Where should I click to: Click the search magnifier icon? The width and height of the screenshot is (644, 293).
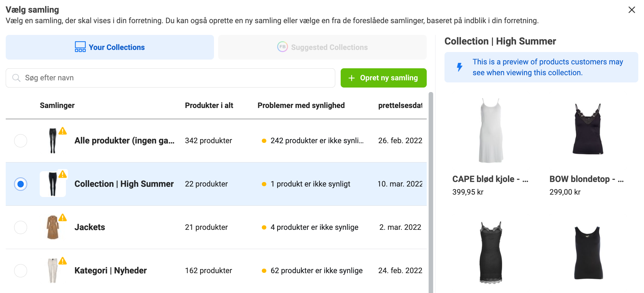coord(16,78)
